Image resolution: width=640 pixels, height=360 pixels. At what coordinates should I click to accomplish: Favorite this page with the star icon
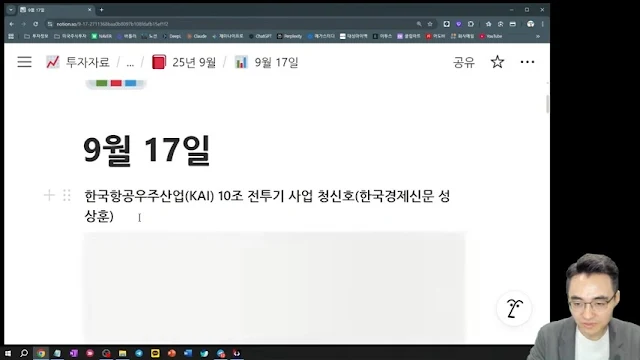tap(497, 62)
